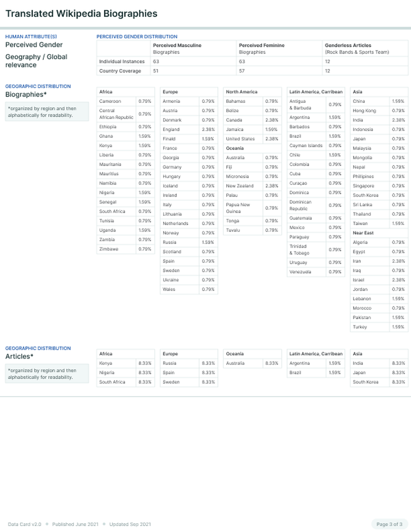Click the "PERCEIVED GENDER DISTRIBUTION" section header
The image size is (411, 532).
(136, 36)
